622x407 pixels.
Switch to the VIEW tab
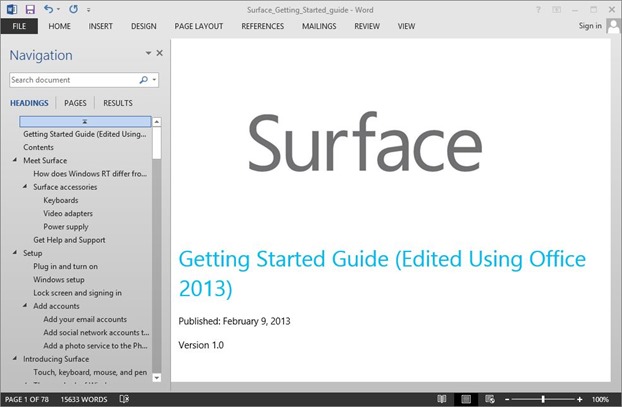tap(406, 26)
